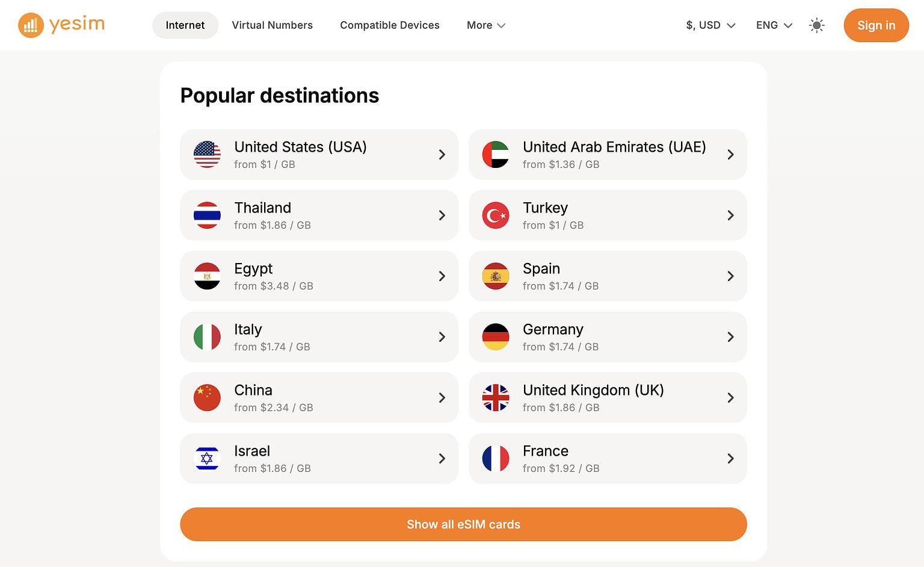Click the United Kingdom flag icon
Image resolution: width=924 pixels, height=567 pixels.
(x=495, y=397)
